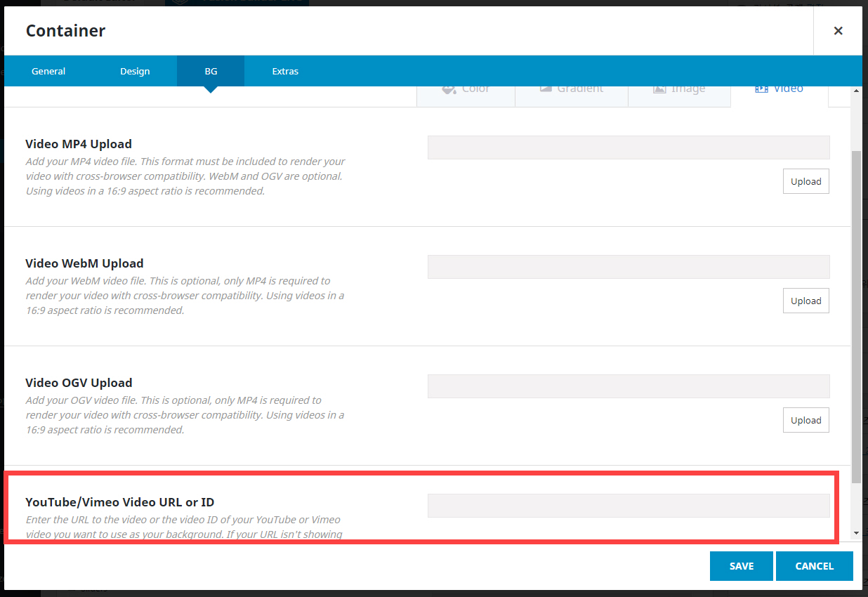Click the Video OGV Upload heading
The height and width of the screenshot is (597, 868).
(79, 383)
